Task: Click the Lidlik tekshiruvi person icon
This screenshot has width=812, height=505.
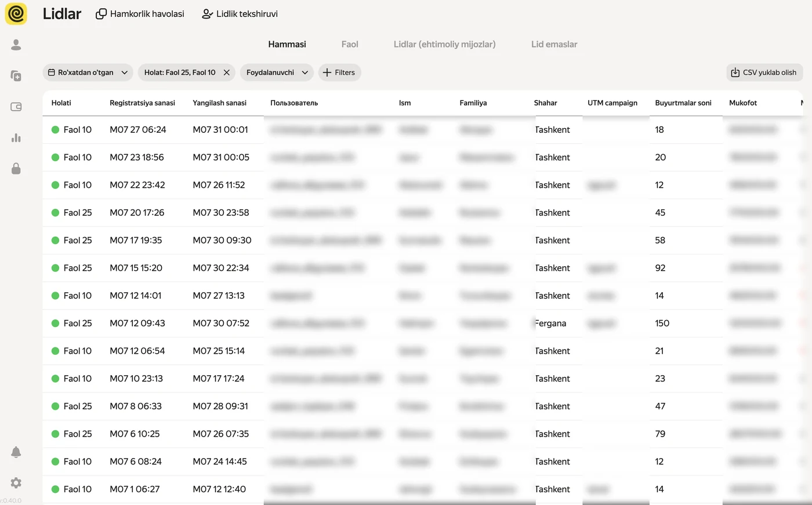Action: tap(207, 14)
